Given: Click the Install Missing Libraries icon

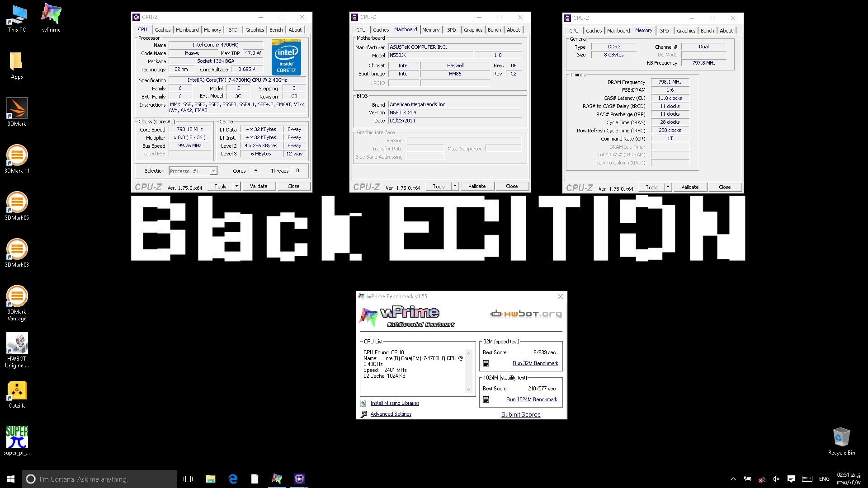Looking at the screenshot, I should click(x=363, y=403).
